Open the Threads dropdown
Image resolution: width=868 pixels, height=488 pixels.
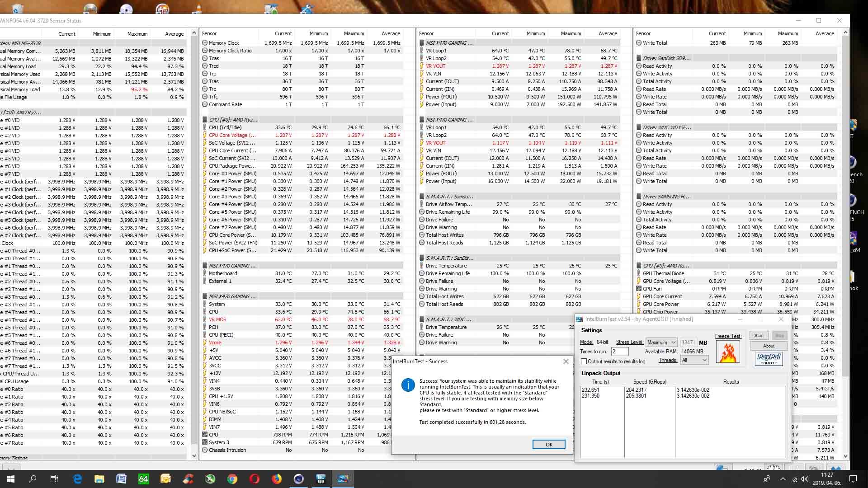[x=694, y=360]
